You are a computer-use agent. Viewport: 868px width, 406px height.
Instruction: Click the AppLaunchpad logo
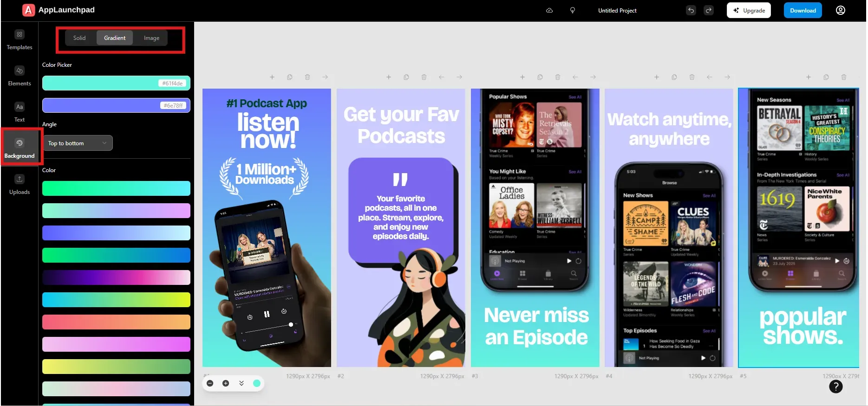coord(59,10)
